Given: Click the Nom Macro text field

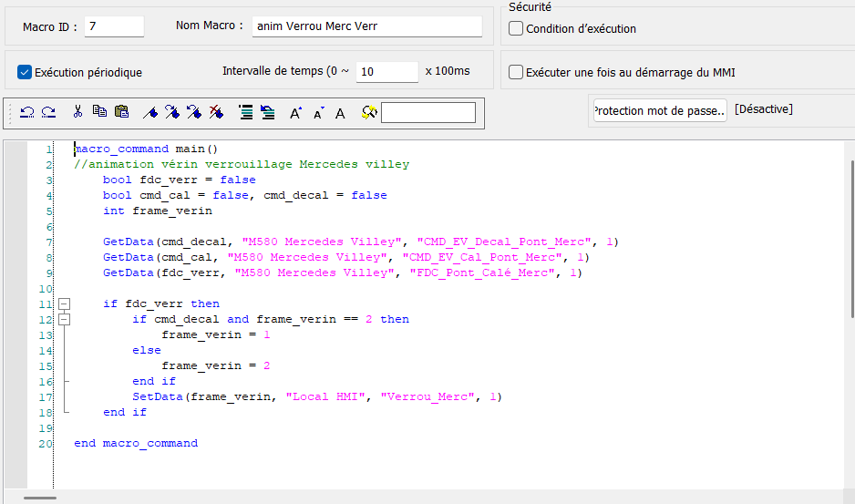Looking at the screenshot, I should tap(366, 26).
